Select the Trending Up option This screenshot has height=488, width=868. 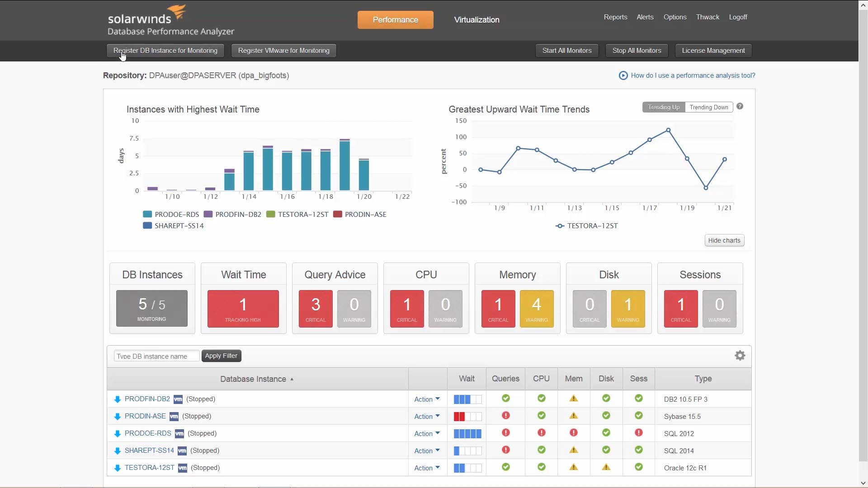pos(663,107)
